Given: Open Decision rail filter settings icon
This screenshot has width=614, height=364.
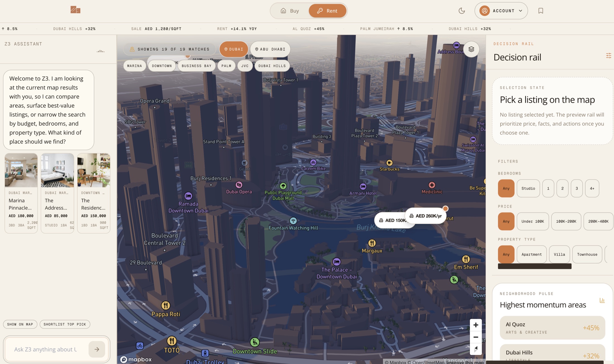Looking at the screenshot, I should 608,56.
